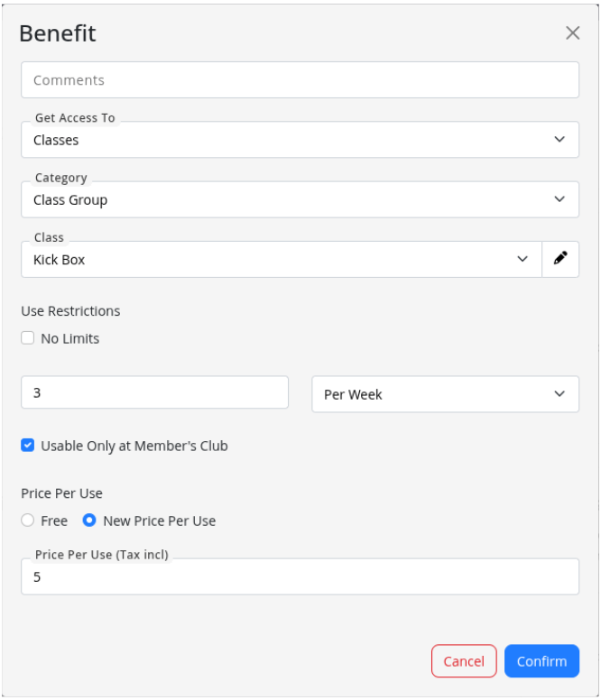Click the chevron arrow next to Kick Box
The width and height of the screenshot is (601, 700).
(x=522, y=259)
